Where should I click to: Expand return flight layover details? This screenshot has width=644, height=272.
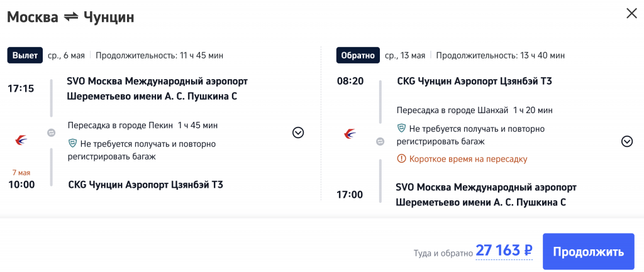pos(626,141)
